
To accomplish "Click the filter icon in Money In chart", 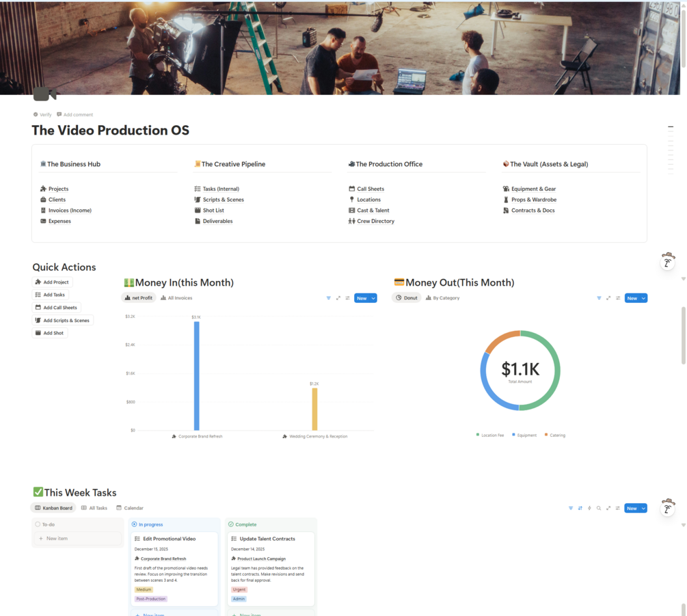I will tap(329, 298).
